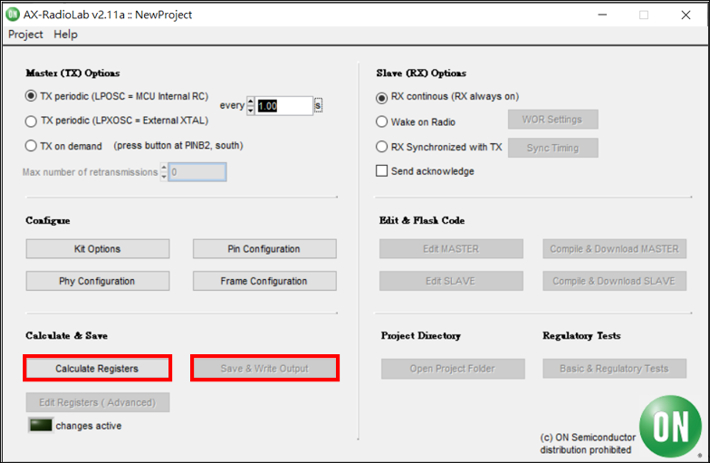Open Kit Options
Screen dimensions: 710x463
(x=98, y=249)
